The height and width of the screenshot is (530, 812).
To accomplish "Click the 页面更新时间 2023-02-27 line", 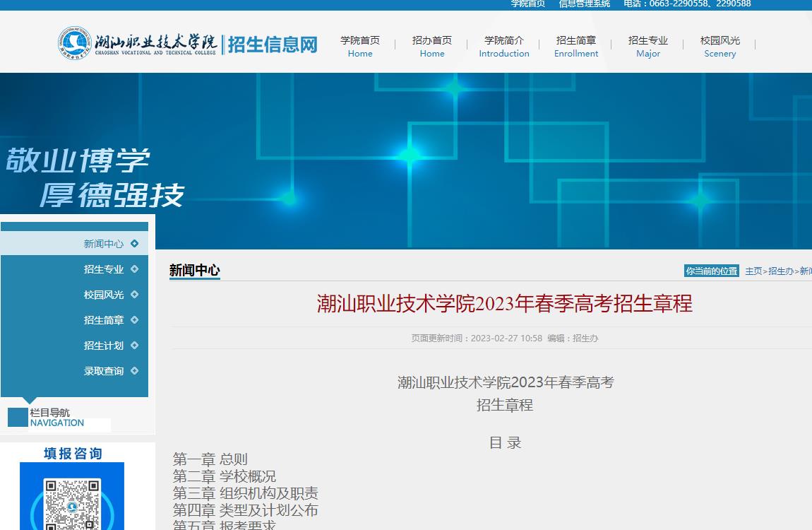I will [504, 338].
